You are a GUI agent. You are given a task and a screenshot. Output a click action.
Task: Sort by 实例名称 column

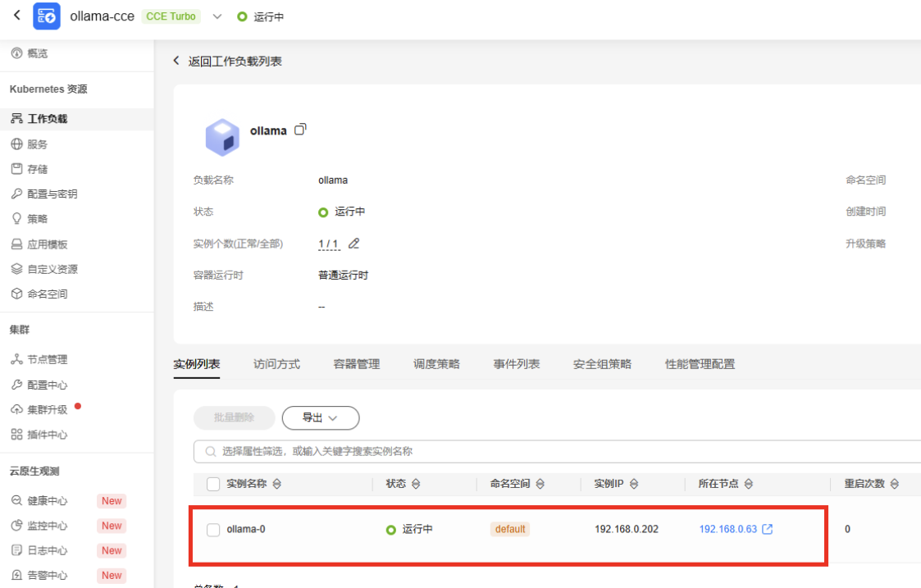276,484
